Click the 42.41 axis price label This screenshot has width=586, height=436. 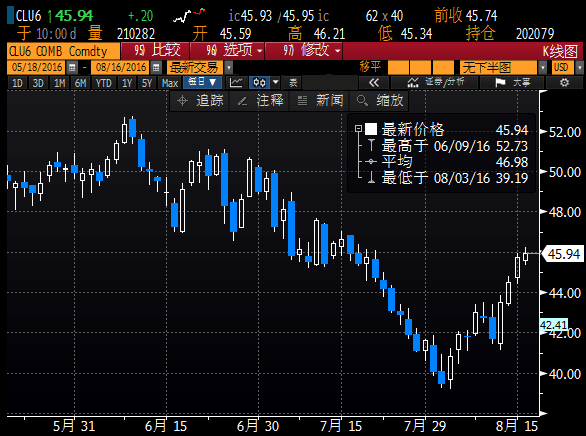tap(553, 325)
